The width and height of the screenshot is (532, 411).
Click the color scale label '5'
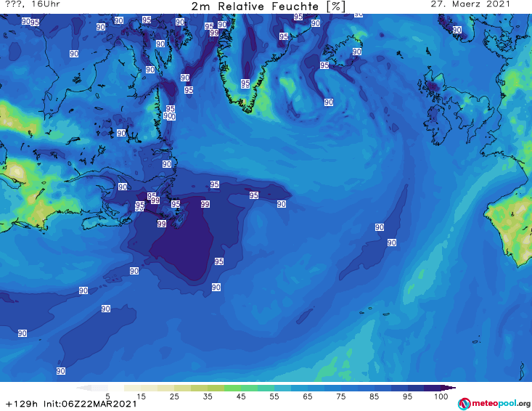pyautogui.click(x=107, y=396)
